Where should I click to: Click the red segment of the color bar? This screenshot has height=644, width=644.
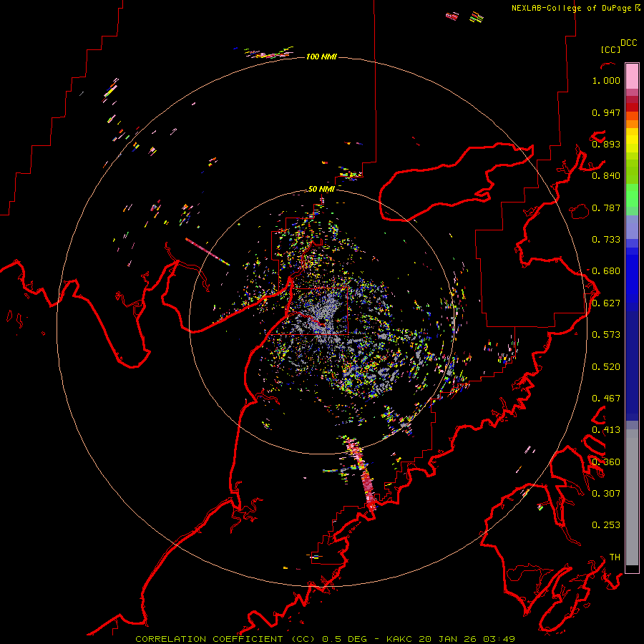coord(632,107)
